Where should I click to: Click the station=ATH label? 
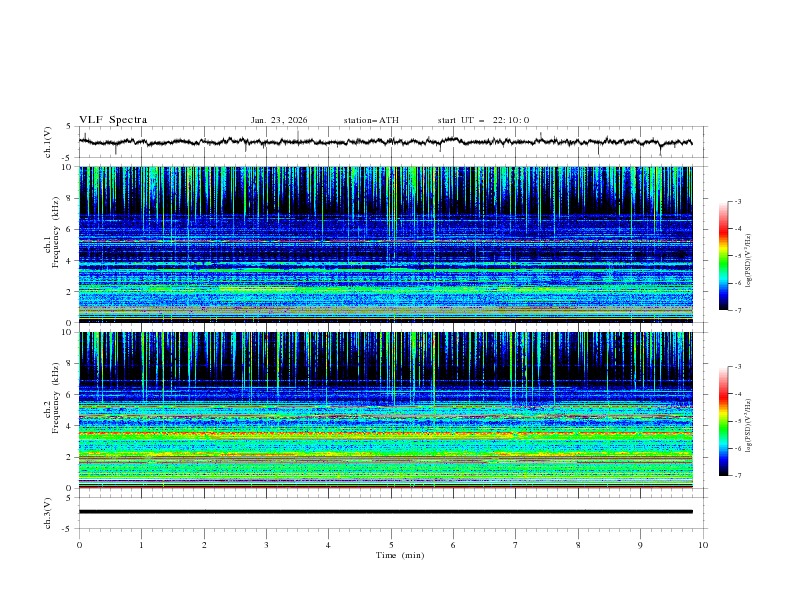tap(371, 120)
